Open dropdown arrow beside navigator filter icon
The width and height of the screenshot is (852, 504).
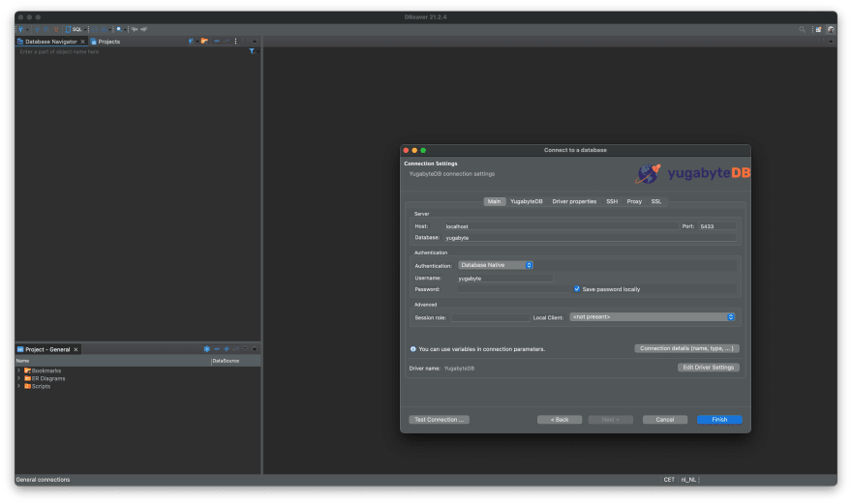click(259, 51)
